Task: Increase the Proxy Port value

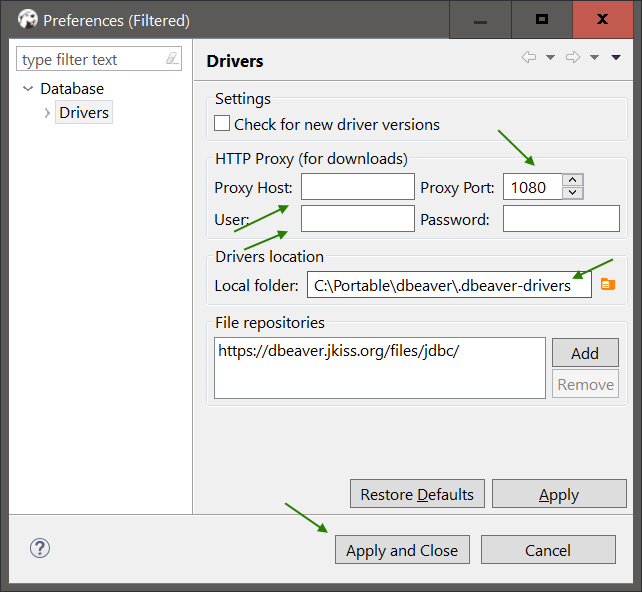Action: pyautogui.click(x=573, y=180)
